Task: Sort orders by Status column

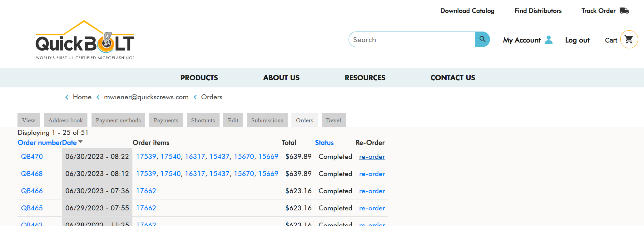Action: point(324,143)
